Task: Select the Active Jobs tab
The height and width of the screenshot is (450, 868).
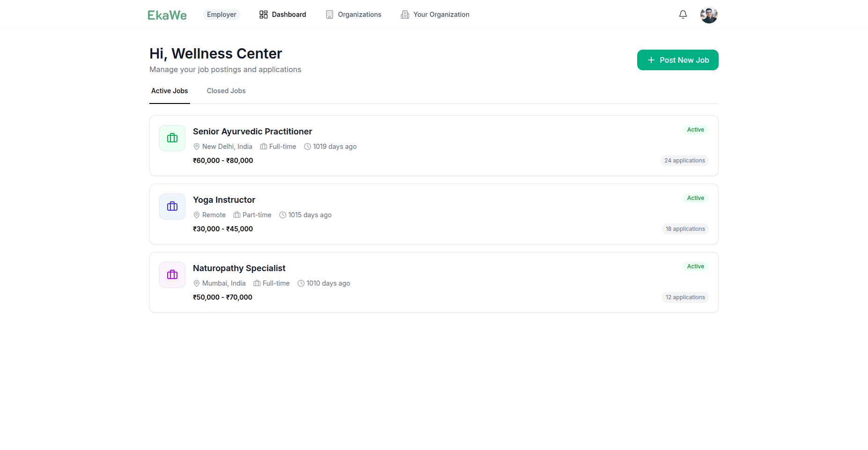Action: (x=169, y=91)
